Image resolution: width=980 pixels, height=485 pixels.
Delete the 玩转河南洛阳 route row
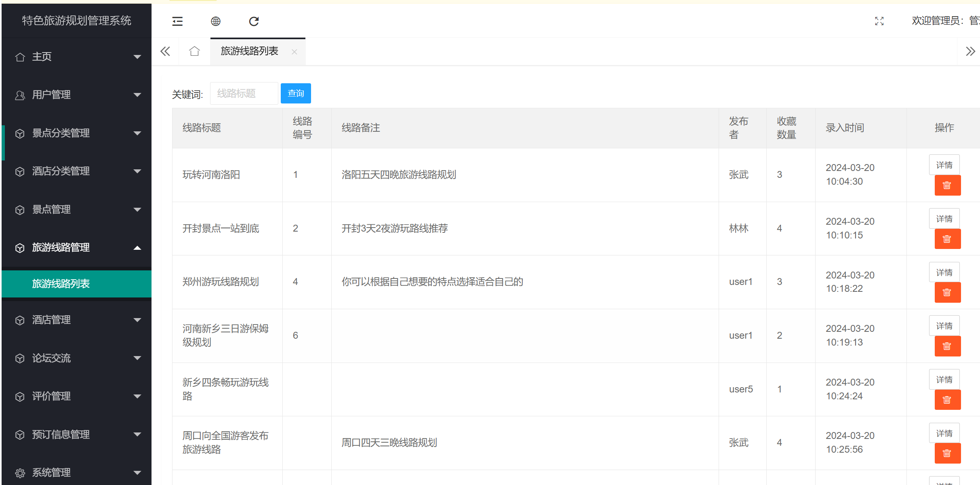(x=947, y=186)
